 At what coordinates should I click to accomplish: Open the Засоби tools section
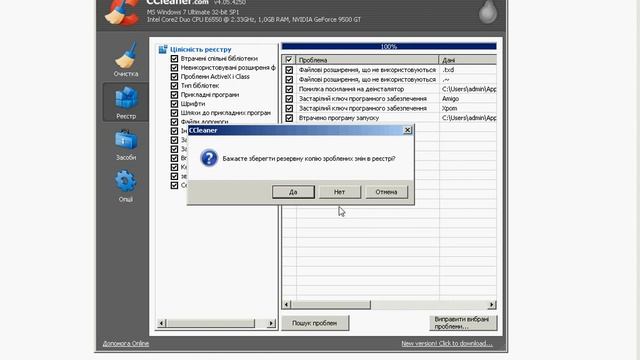click(126, 145)
